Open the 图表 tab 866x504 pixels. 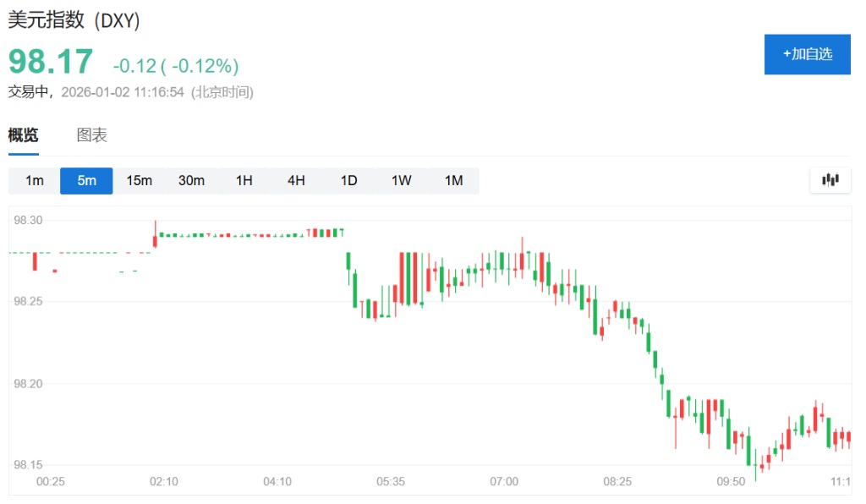tap(92, 135)
